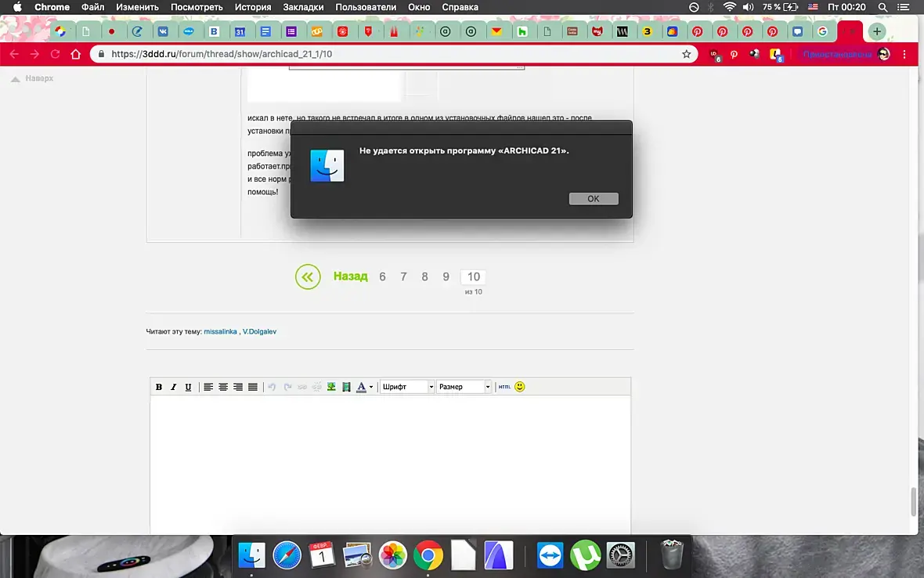The image size is (924, 578).
Task: Open the Шрифт font dropdown
Action: click(407, 387)
